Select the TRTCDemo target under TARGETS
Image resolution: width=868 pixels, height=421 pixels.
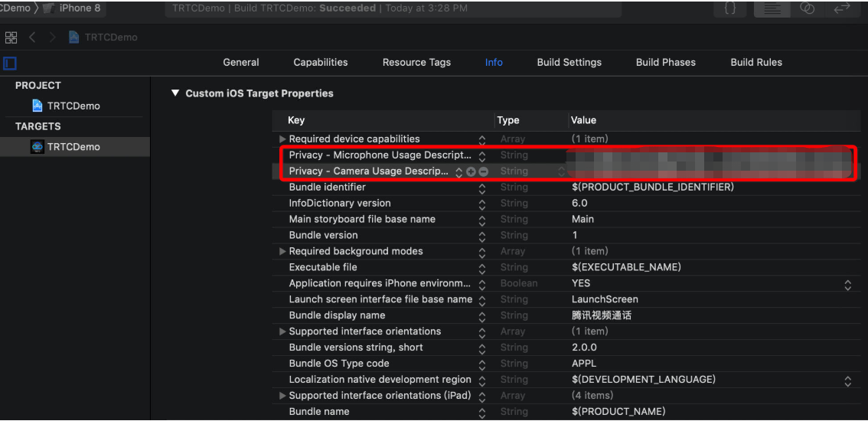pos(73,147)
